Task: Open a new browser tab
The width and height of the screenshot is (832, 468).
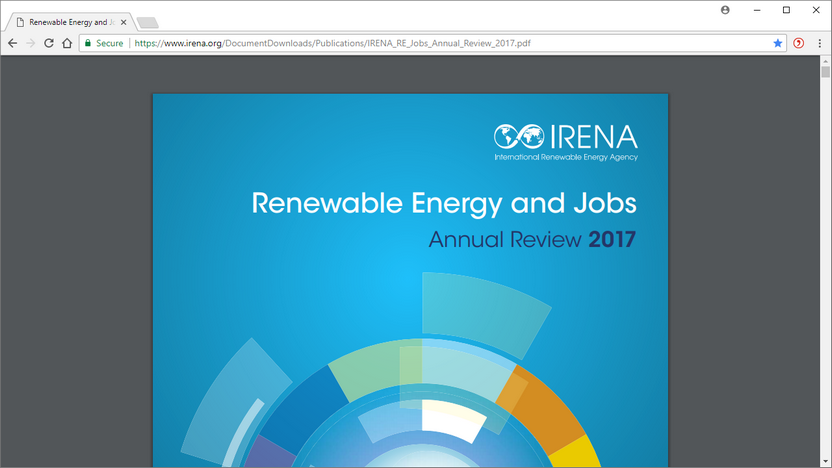Action: [148, 23]
